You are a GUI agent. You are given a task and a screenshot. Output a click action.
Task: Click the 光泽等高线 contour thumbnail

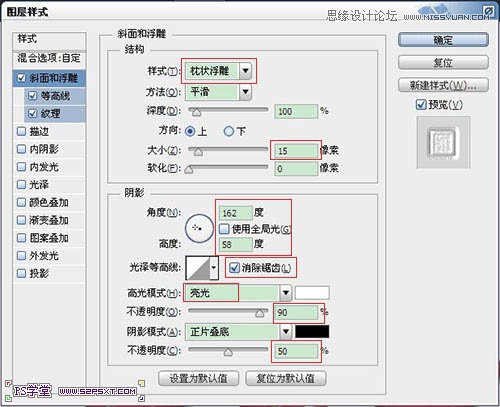198,268
